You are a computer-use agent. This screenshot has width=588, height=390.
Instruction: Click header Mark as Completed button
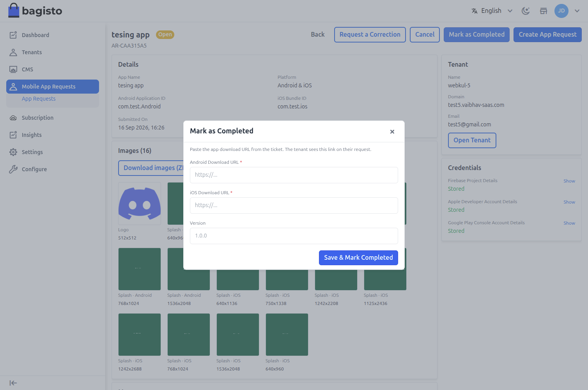[x=476, y=35]
